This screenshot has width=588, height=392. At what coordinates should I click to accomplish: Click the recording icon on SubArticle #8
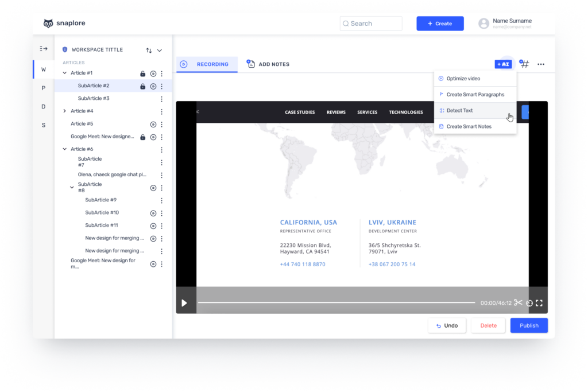[153, 188]
